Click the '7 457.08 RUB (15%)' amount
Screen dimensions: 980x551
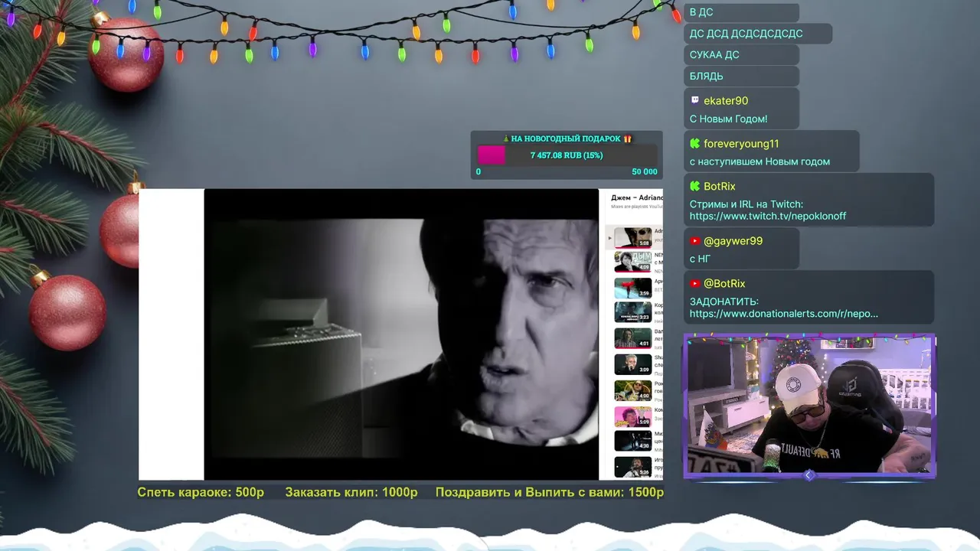tap(567, 155)
